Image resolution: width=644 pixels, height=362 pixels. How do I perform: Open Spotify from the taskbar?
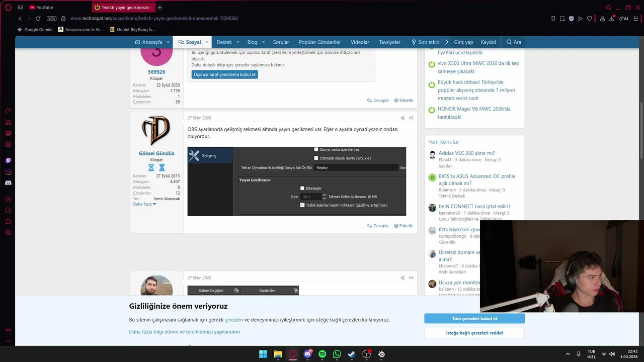(x=323, y=354)
